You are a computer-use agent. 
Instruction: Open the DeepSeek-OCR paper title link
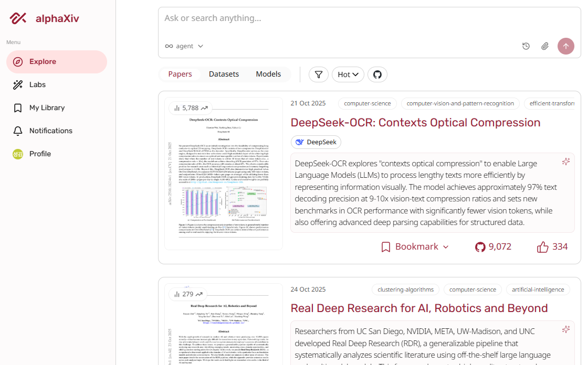coord(415,123)
